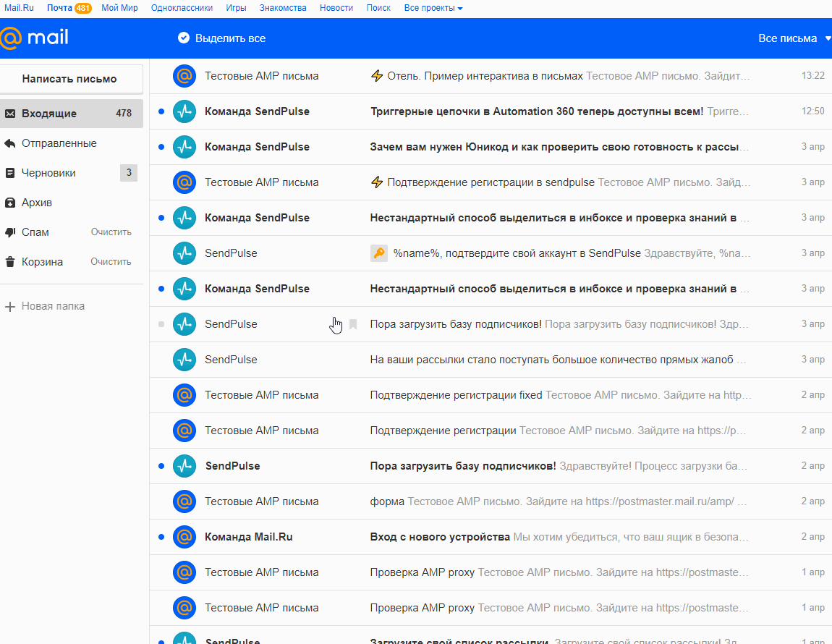The width and height of the screenshot is (832, 644).
Task: Open Новости in top navigation
Action: click(x=336, y=8)
